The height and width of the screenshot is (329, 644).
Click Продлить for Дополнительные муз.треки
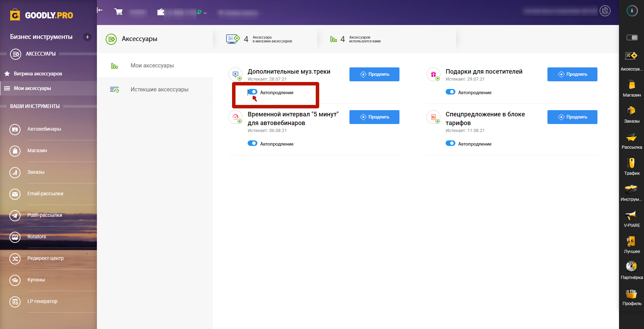click(x=374, y=74)
